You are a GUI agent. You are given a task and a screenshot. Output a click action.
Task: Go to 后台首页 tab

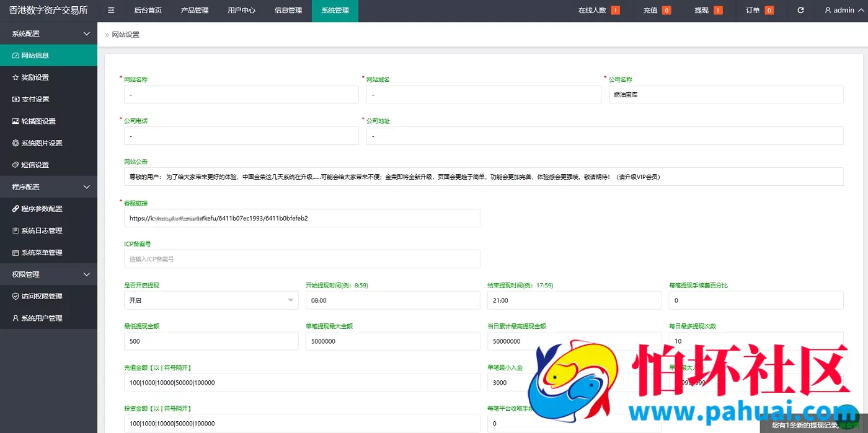click(148, 11)
